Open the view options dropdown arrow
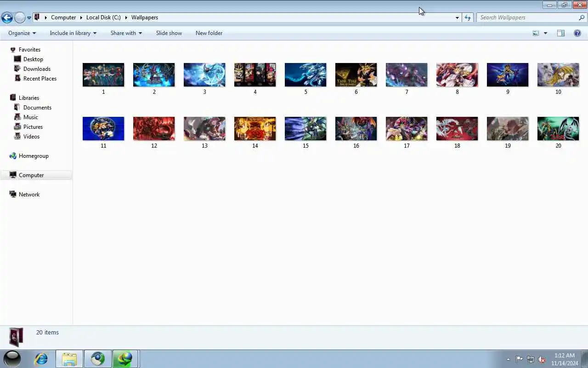This screenshot has width=588, height=368. [x=546, y=33]
